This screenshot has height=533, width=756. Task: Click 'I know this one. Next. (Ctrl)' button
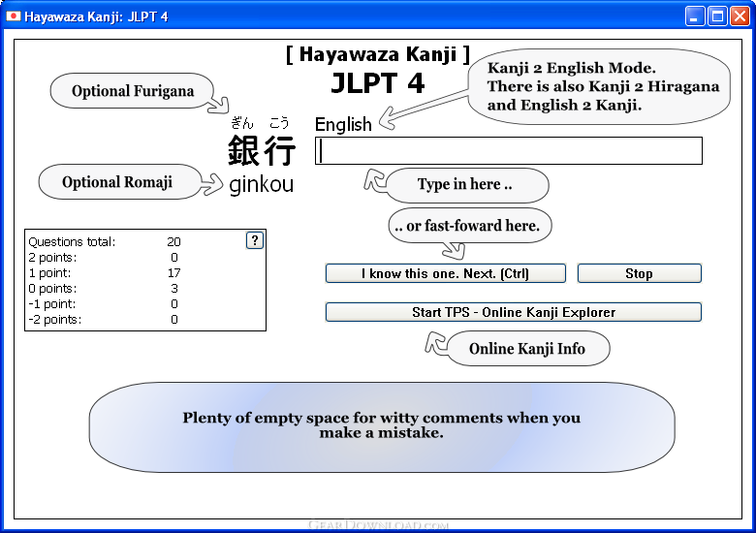tap(446, 273)
